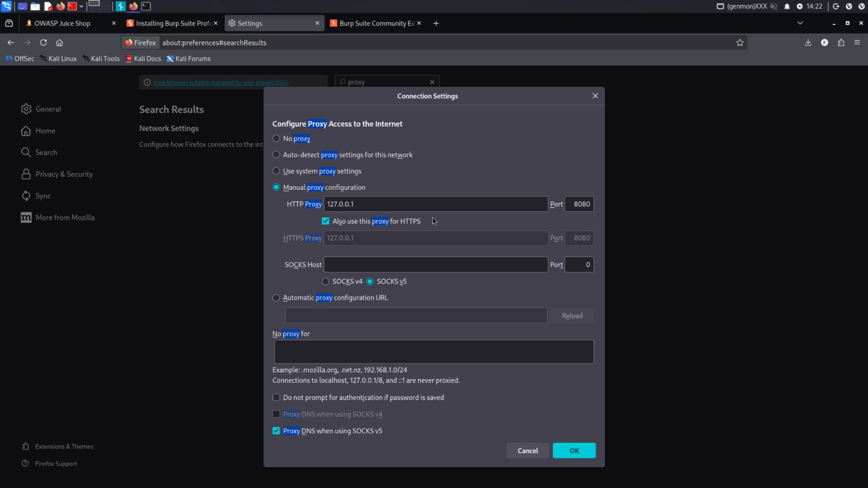Launch the text editor from the panel
The width and height of the screenshot is (868, 488).
[48, 6]
